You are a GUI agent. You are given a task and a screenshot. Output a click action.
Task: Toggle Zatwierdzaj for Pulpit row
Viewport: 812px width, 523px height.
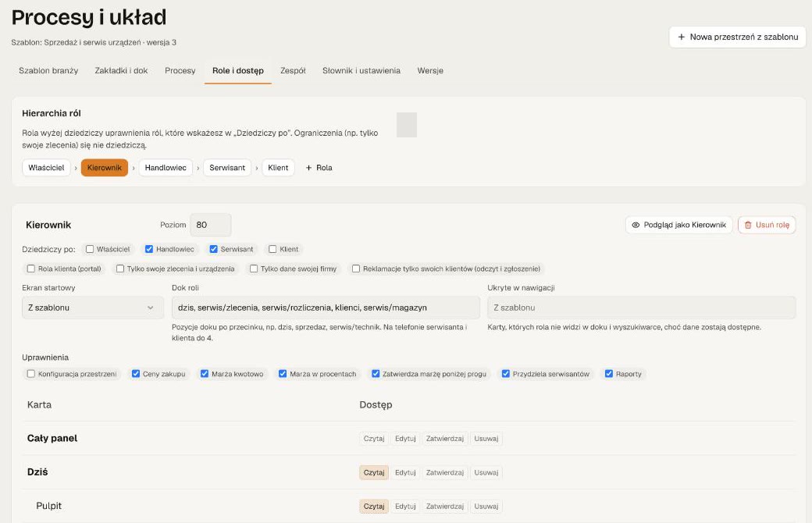[x=445, y=506]
